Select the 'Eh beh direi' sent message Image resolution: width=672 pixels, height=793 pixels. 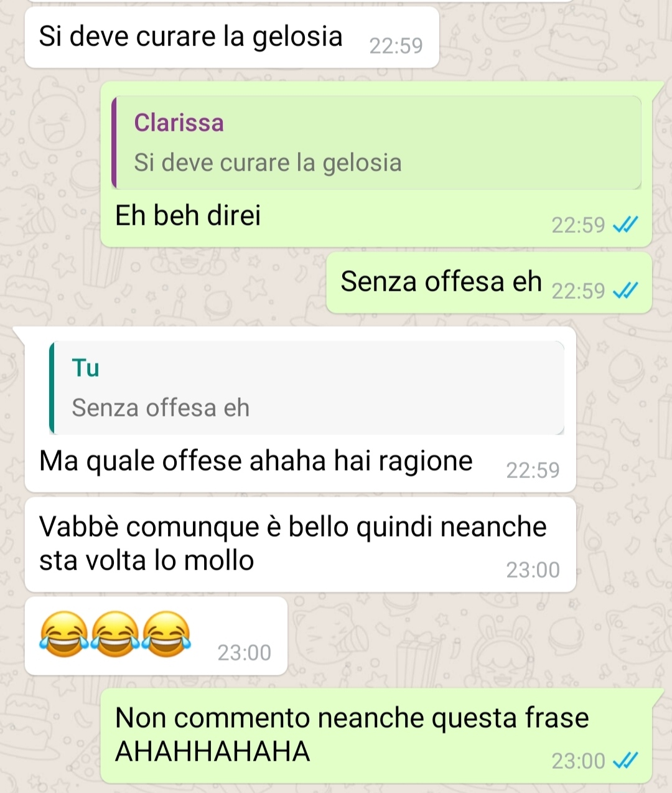[376, 164]
